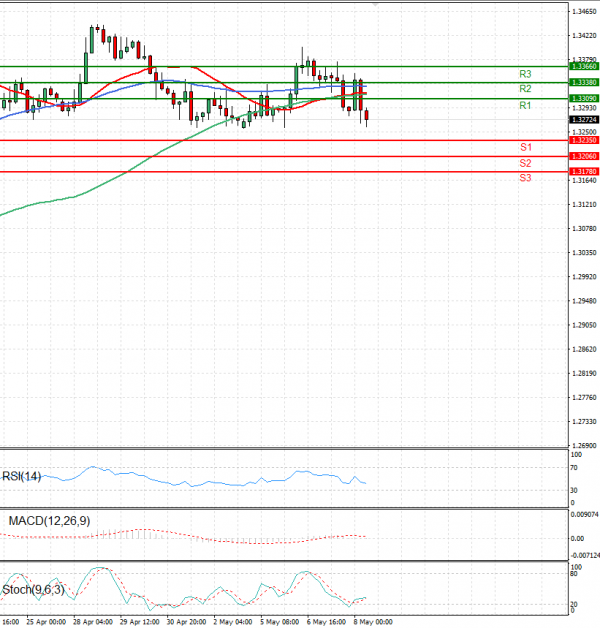Screen dimensions: 600x628
Task: Click the 1.32060 red price tag
Action: (583, 157)
